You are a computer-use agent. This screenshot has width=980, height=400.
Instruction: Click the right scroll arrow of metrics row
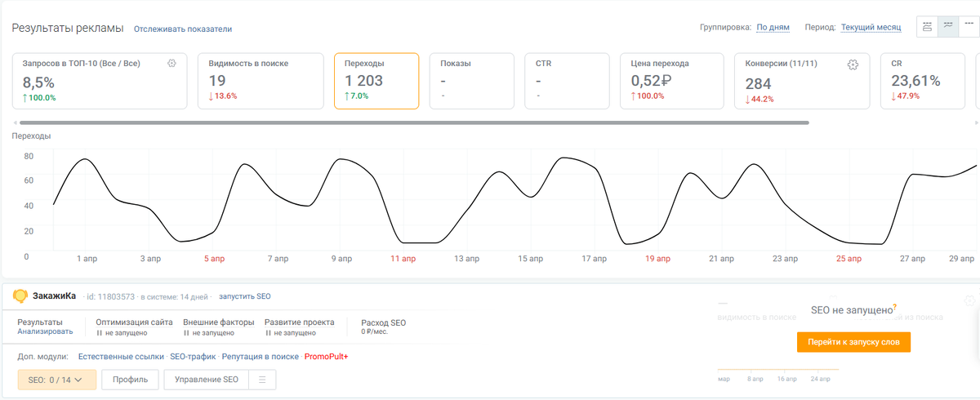tap(976, 122)
